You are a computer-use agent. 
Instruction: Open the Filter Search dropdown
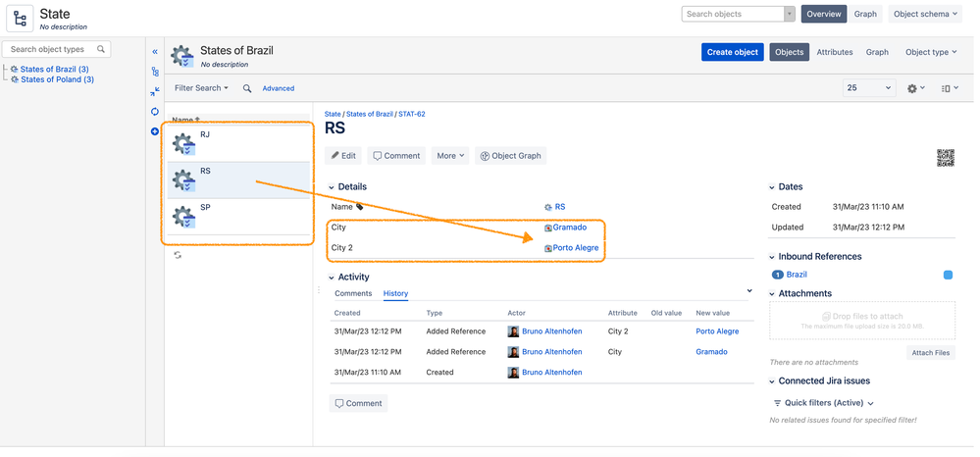201,88
